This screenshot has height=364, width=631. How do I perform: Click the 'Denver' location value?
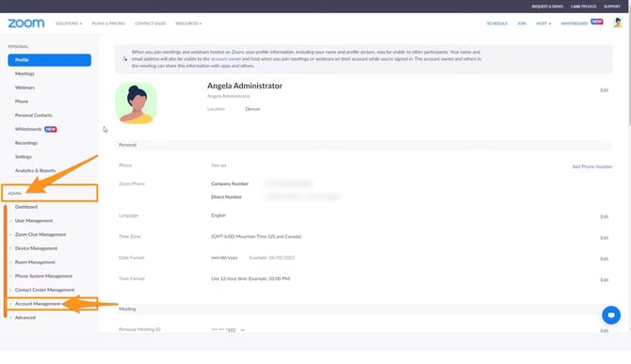(x=252, y=109)
